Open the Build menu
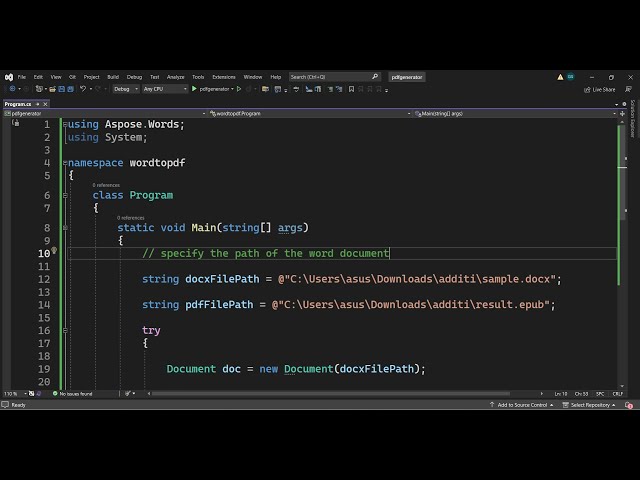The height and width of the screenshot is (480, 640). (113, 77)
